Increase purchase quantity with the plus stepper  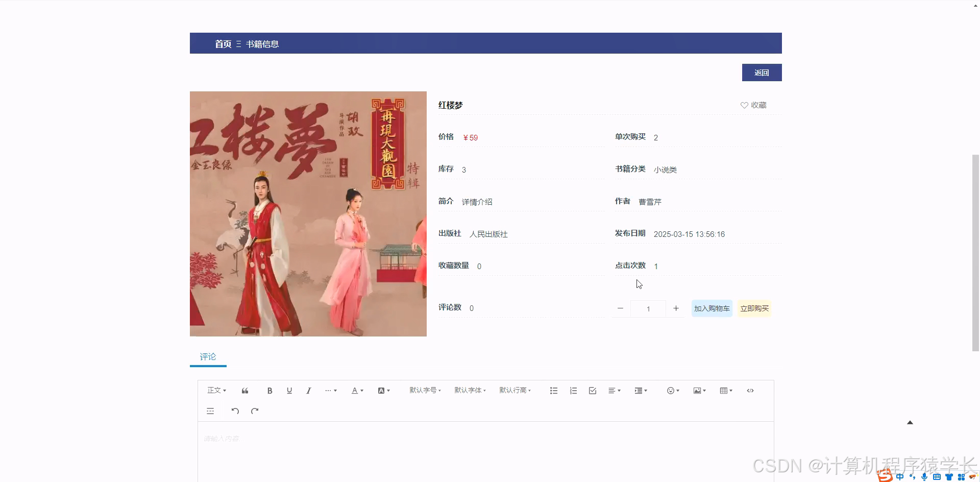(675, 308)
